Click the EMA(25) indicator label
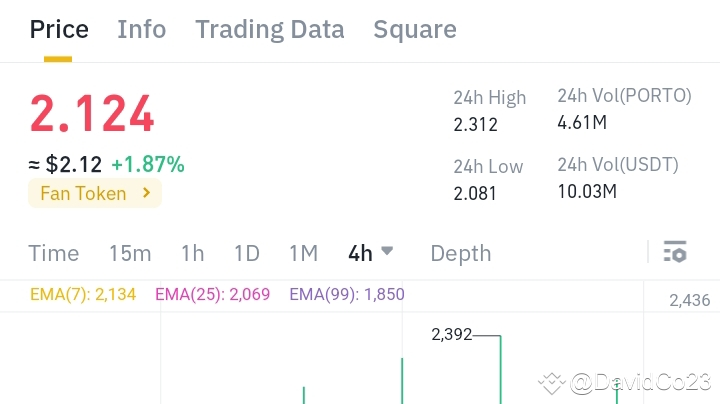This screenshot has height=404, width=720. [x=213, y=294]
